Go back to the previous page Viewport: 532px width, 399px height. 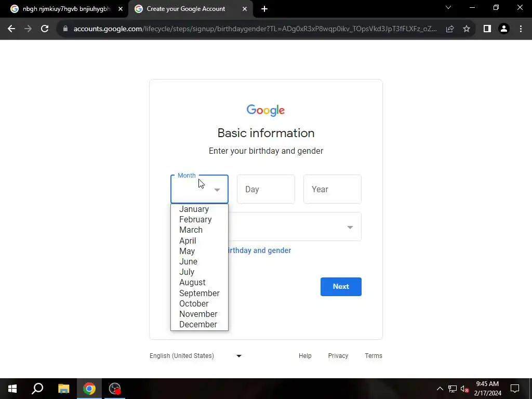click(11, 29)
